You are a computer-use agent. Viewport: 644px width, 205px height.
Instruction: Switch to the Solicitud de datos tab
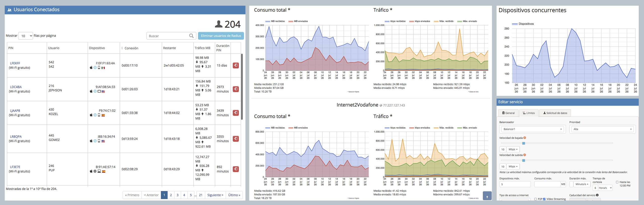[555, 113]
